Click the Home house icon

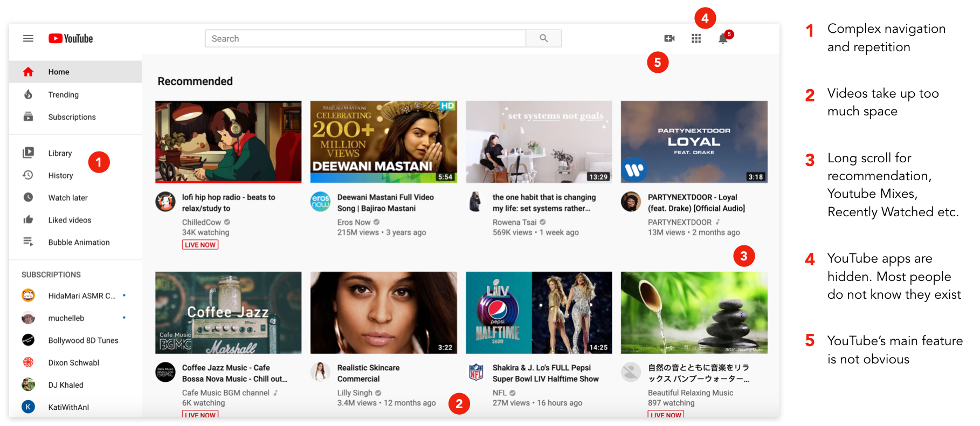[x=28, y=72]
